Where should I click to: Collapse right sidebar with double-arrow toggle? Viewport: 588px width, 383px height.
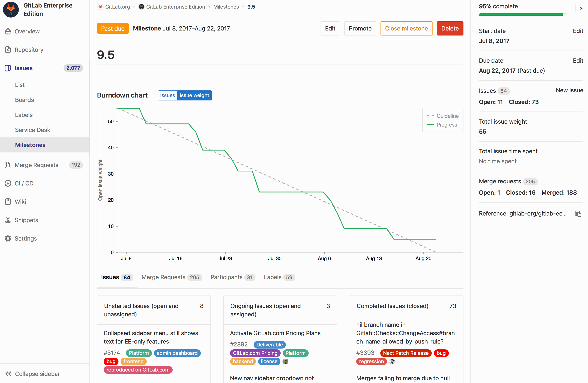tap(581, 8)
